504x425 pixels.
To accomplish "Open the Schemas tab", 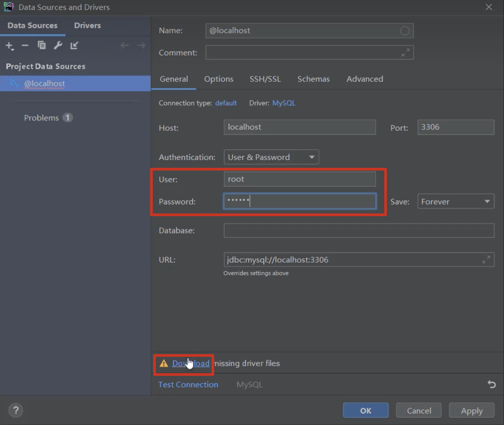I will pyautogui.click(x=314, y=79).
